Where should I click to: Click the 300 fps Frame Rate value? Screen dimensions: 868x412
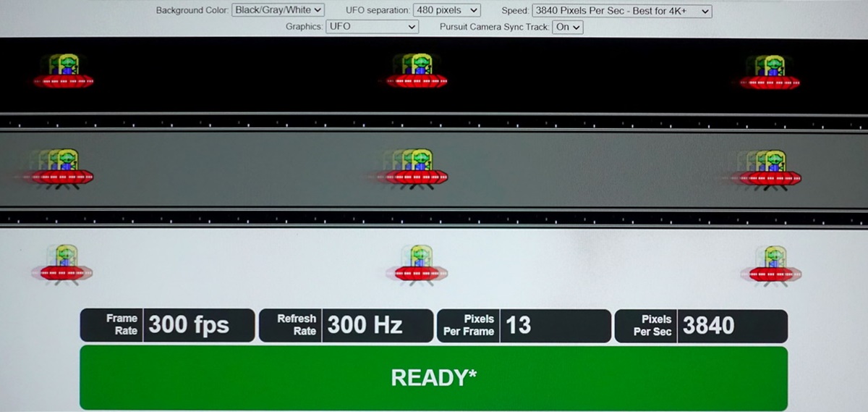[x=189, y=326]
